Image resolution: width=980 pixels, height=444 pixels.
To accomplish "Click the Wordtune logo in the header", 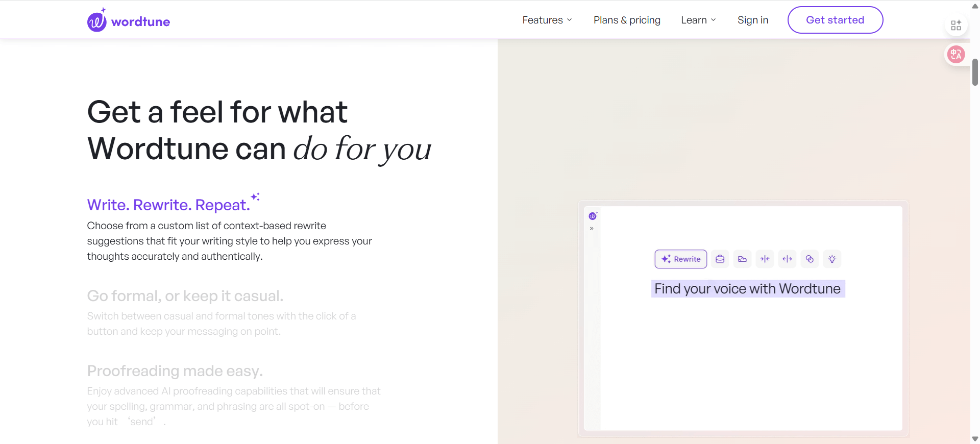I will 129,21.
